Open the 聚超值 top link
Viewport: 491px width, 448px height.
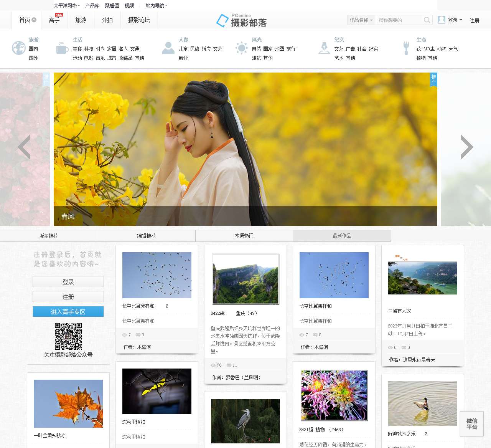(112, 5)
